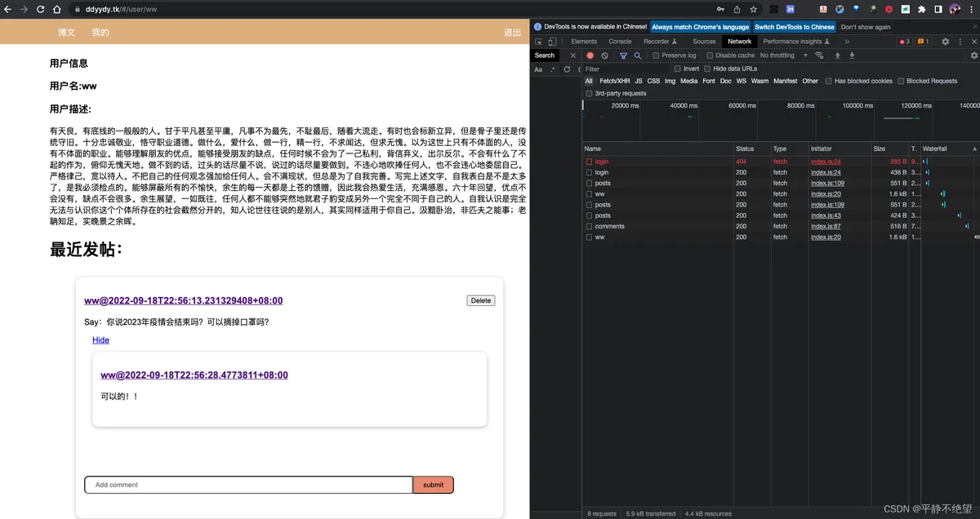The width and height of the screenshot is (980, 519).
Task: Activate the DevTools inspect element picker
Action: (539, 42)
